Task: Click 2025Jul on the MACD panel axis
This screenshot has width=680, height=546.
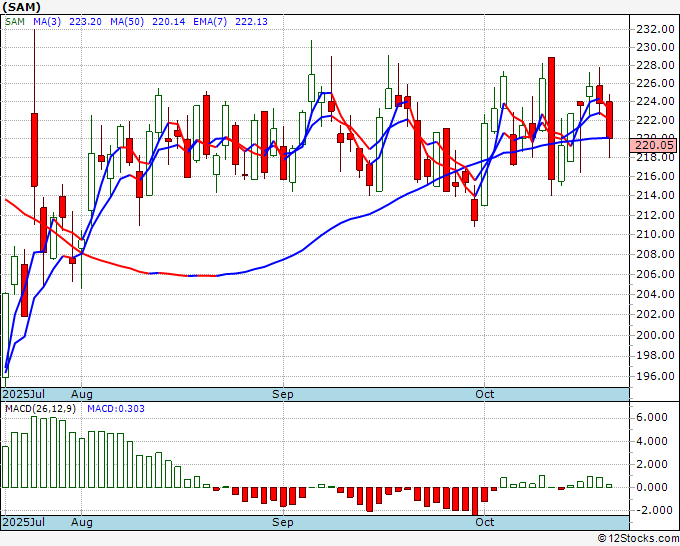Action: pyautogui.click(x=24, y=522)
